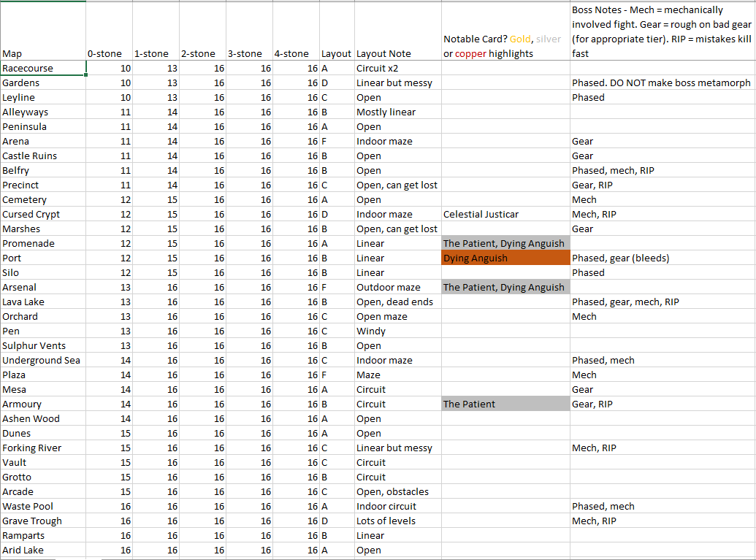
Task: Select the Indoor circuit layout note
Action: point(398,507)
